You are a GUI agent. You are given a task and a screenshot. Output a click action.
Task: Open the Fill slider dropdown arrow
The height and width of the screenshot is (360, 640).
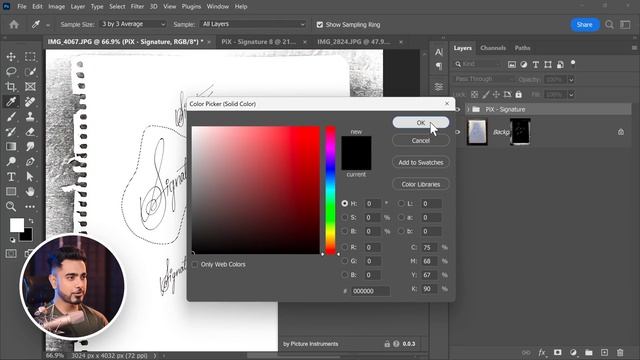(571, 95)
